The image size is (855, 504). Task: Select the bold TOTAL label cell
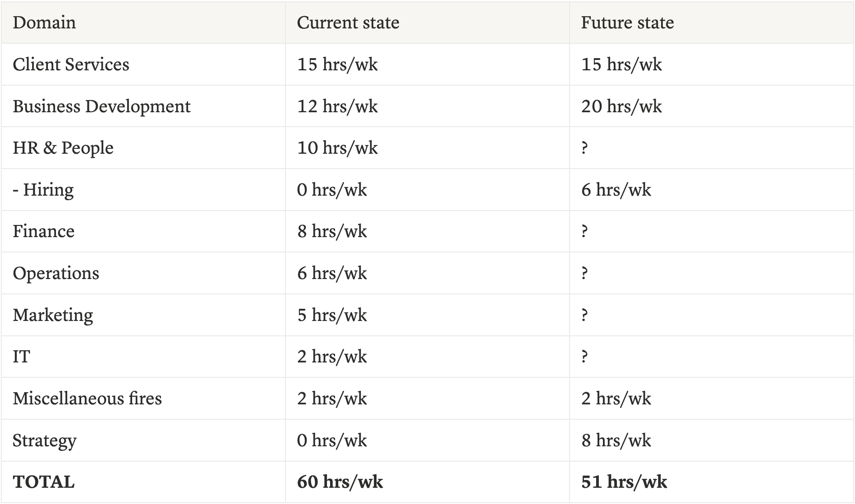coord(43,482)
